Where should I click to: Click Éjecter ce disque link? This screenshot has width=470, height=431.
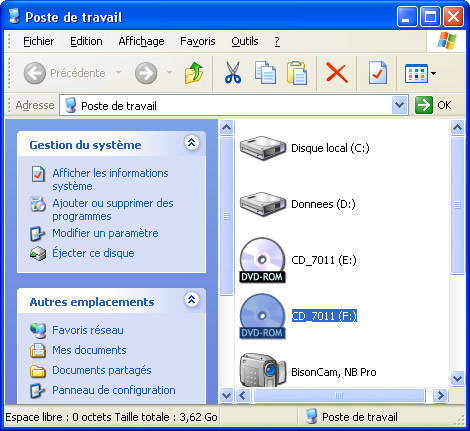pyautogui.click(x=93, y=253)
